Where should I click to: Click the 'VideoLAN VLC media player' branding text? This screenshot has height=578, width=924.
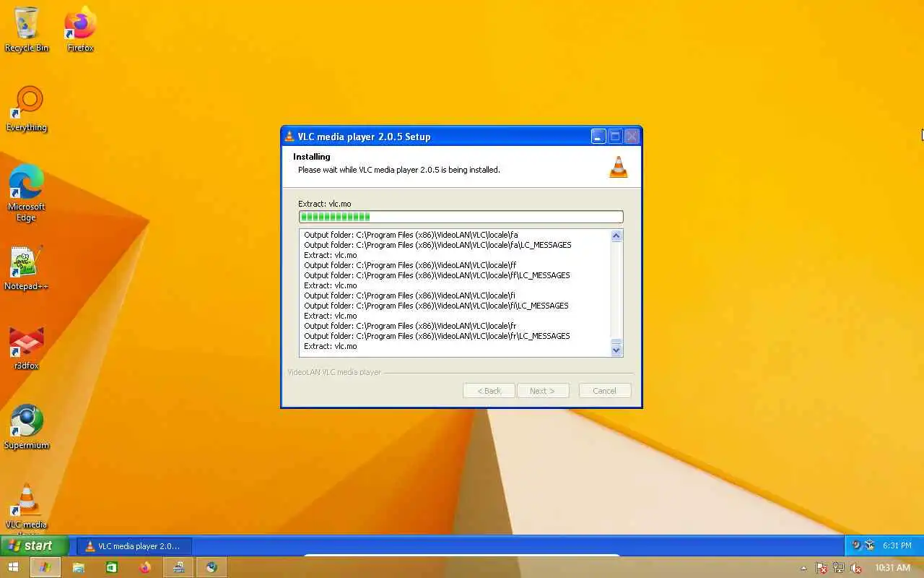tap(334, 372)
